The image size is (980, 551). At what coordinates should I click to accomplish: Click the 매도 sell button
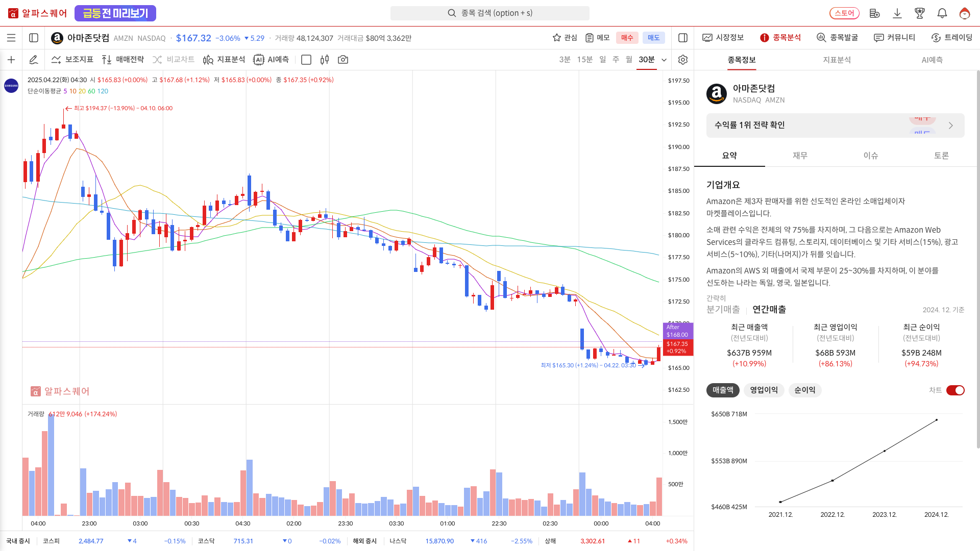point(654,38)
